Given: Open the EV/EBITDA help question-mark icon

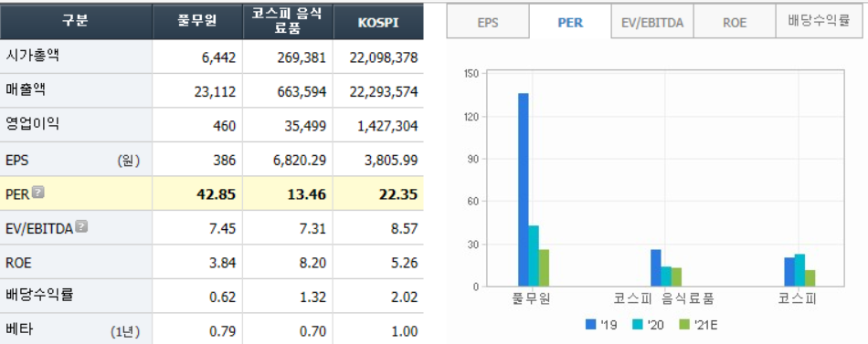Looking at the screenshot, I should [82, 226].
